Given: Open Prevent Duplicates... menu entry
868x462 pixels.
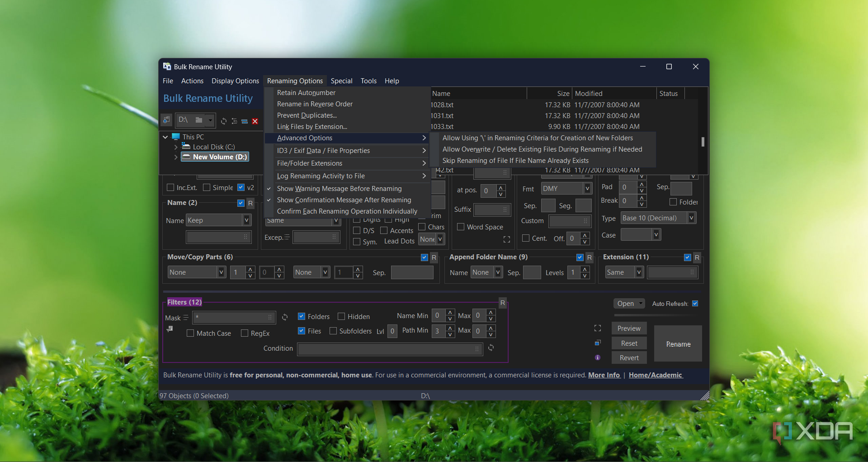Looking at the screenshot, I should (x=307, y=115).
